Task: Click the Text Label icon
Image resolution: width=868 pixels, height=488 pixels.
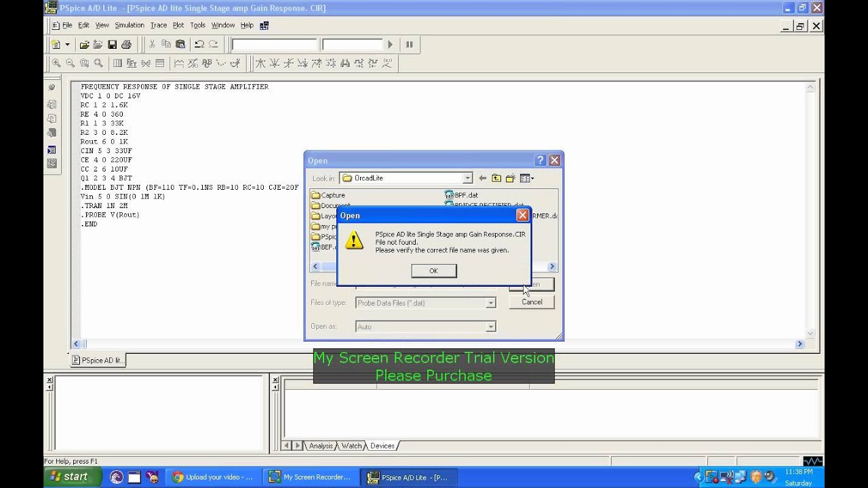Action: tap(208, 64)
